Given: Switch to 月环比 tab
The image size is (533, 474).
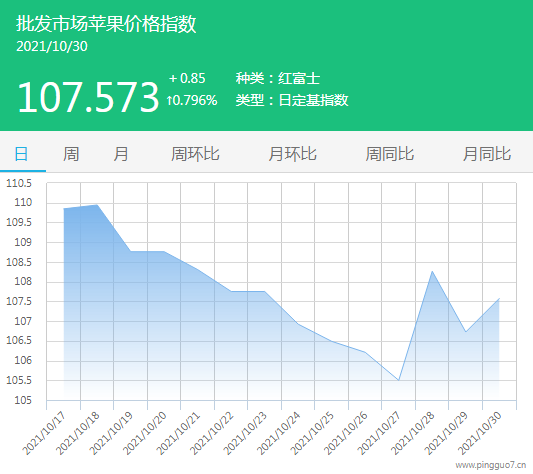Looking at the screenshot, I should (292, 154).
